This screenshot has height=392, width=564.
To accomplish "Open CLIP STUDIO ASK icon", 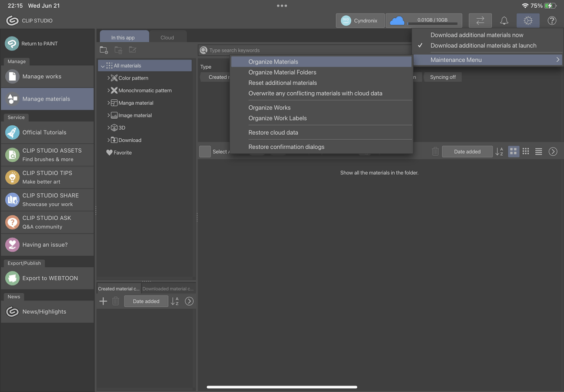I will coord(12,222).
